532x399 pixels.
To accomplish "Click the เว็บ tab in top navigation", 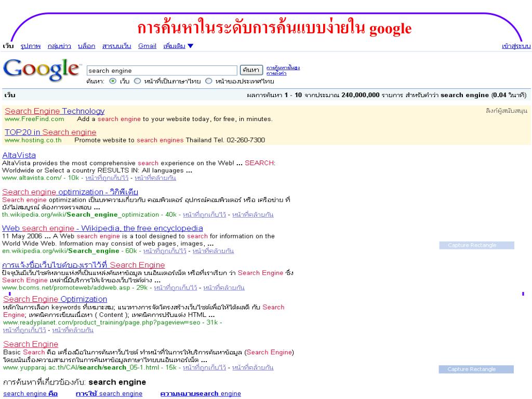I will [8, 46].
